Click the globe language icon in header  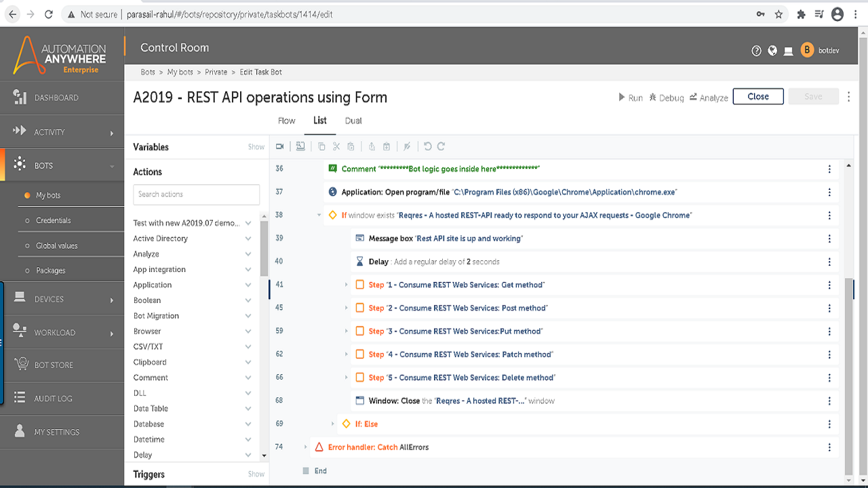(772, 51)
